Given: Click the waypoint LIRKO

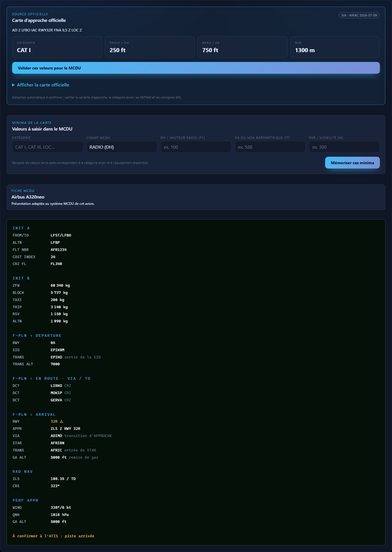Looking at the screenshot, I should tap(56, 386).
